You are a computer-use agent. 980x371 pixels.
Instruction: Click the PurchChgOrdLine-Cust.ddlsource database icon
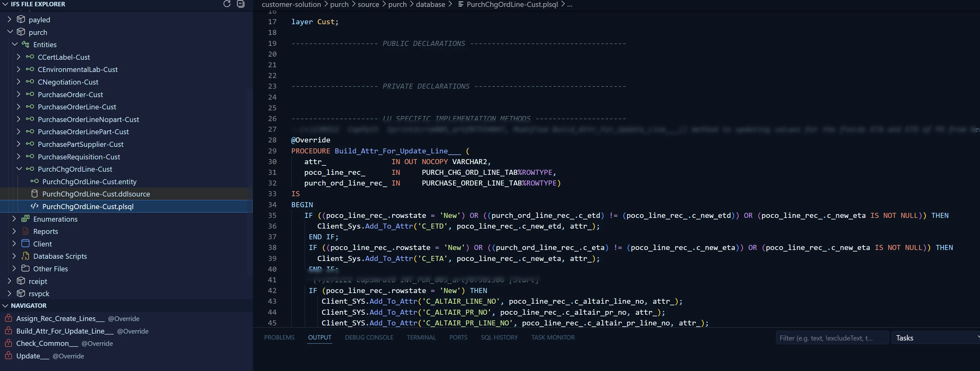(x=34, y=194)
